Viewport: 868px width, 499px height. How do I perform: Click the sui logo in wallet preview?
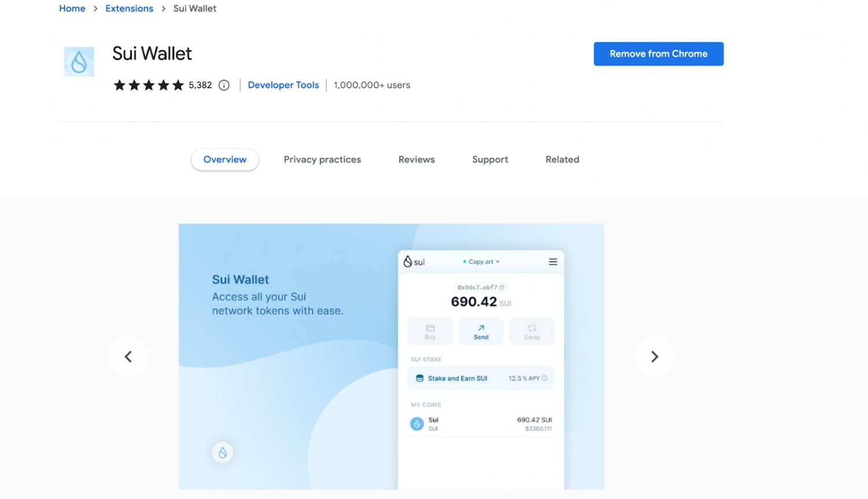coord(414,262)
